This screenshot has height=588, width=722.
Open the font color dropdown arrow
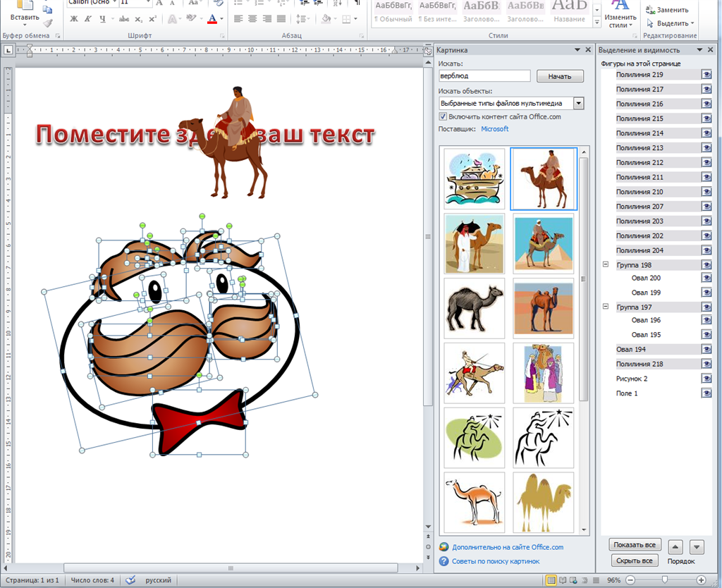[x=222, y=19]
